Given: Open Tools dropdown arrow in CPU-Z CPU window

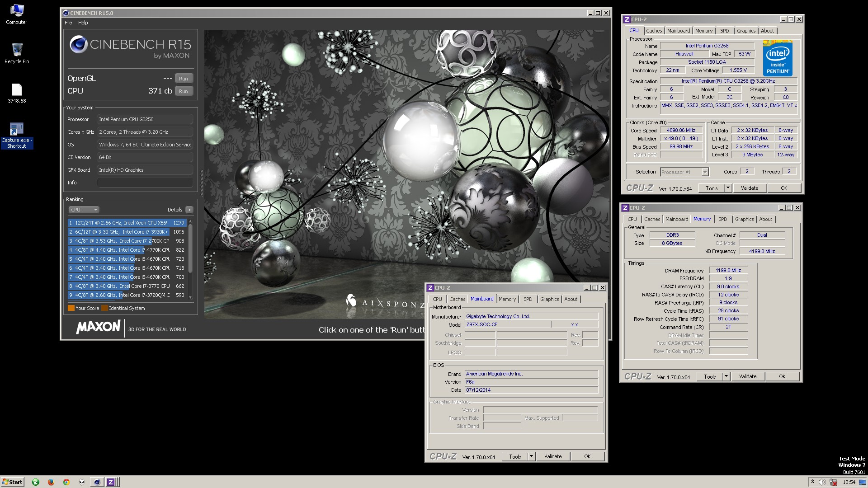Looking at the screenshot, I should pyautogui.click(x=728, y=188).
